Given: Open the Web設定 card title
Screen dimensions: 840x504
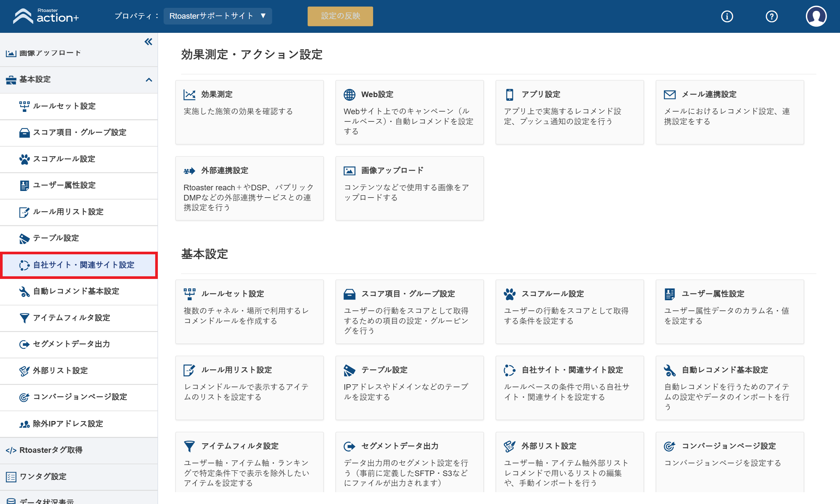Looking at the screenshot, I should (x=377, y=94).
